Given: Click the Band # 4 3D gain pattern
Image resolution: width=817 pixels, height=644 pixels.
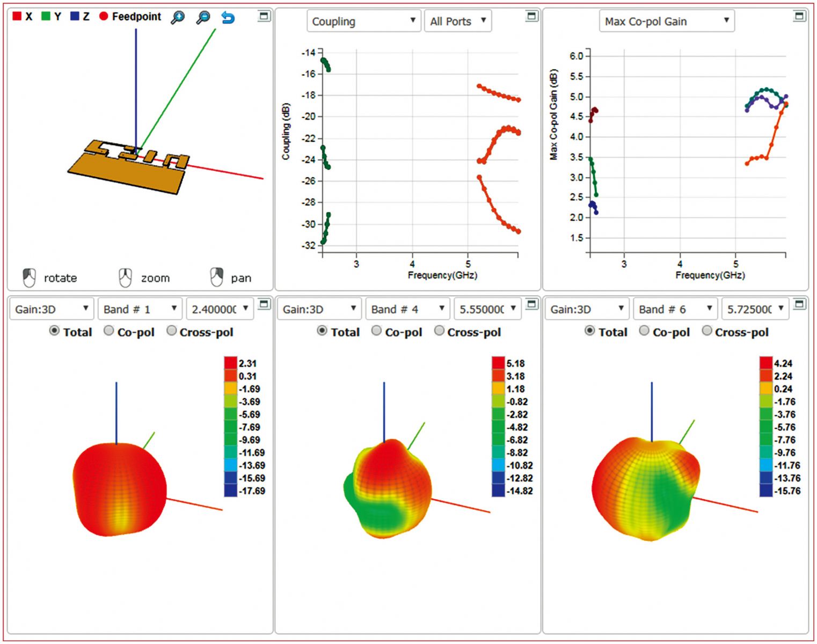Looking at the screenshot, I should pos(388,488).
